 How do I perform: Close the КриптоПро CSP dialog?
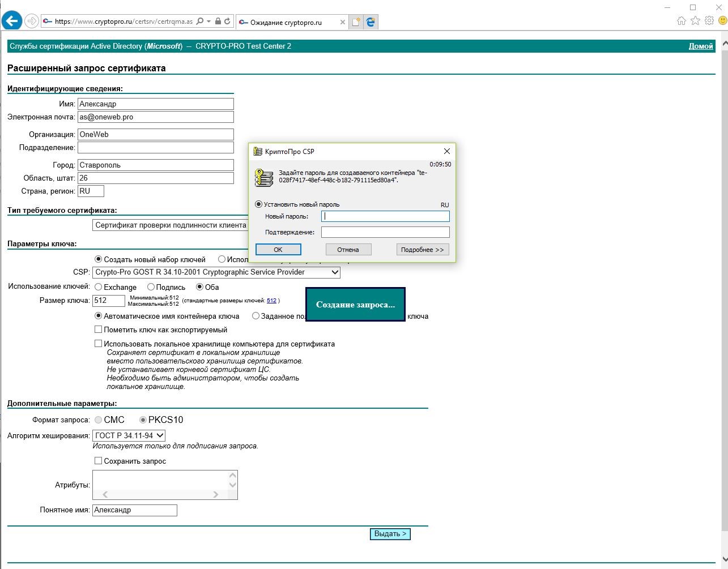tap(447, 151)
